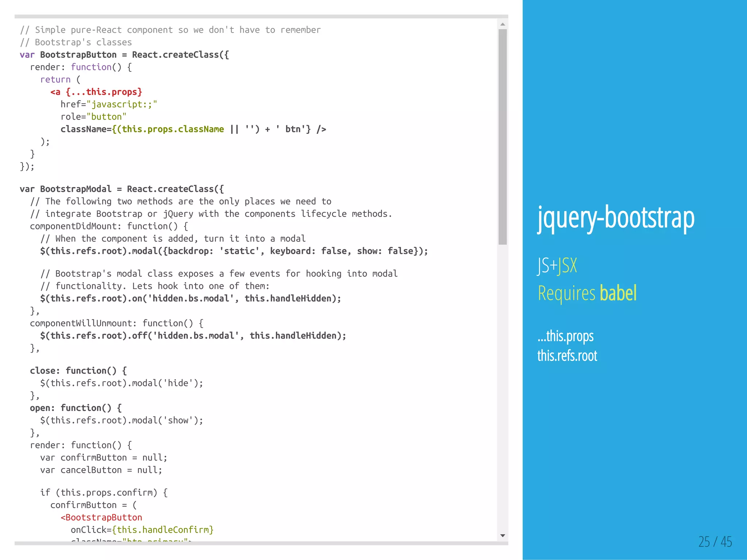Click the 'componentWillUnmount: function() {' line
This screenshot has height=560, width=747.
click(117, 323)
